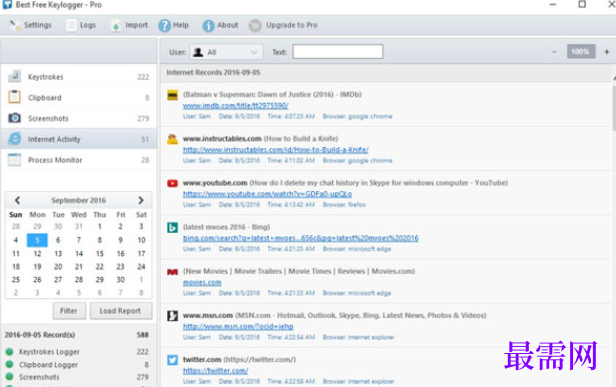The image size is (616, 387).
Task: Click the Load Report button
Action: coord(120,311)
